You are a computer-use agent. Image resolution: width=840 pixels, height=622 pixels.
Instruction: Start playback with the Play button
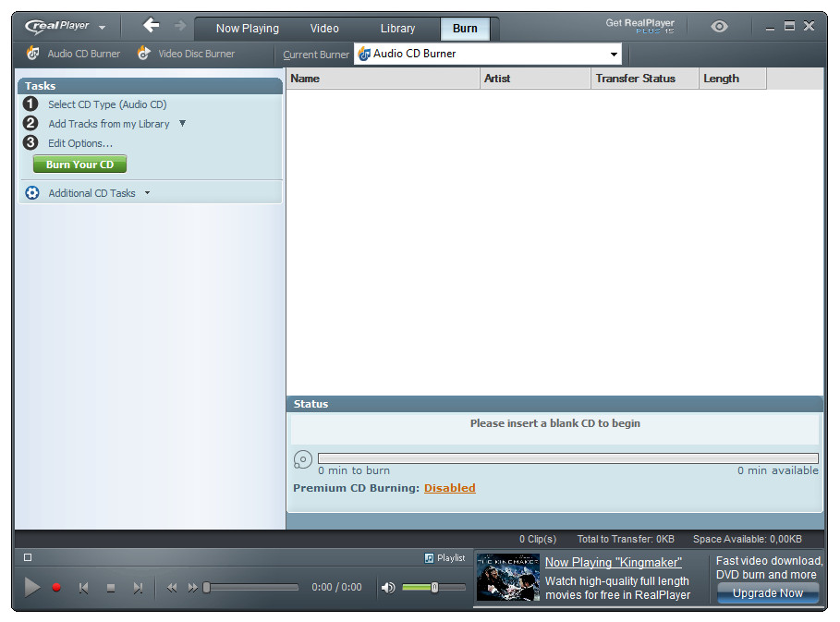click(x=32, y=587)
